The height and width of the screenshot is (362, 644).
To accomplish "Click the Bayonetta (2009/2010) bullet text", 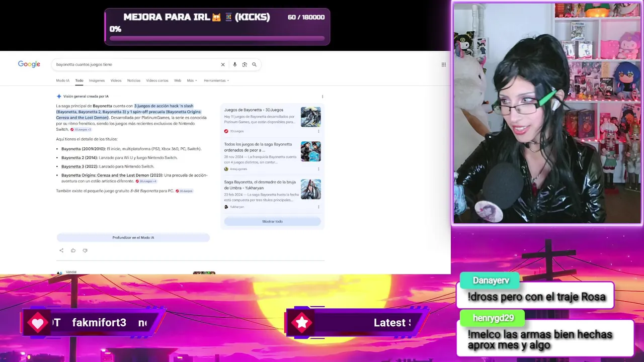I will pyautogui.click(x=131, y=149).
